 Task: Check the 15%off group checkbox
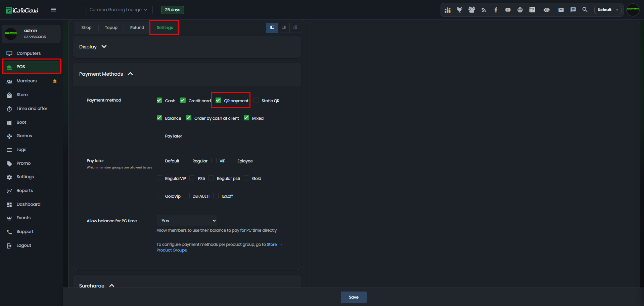(216, 196)
